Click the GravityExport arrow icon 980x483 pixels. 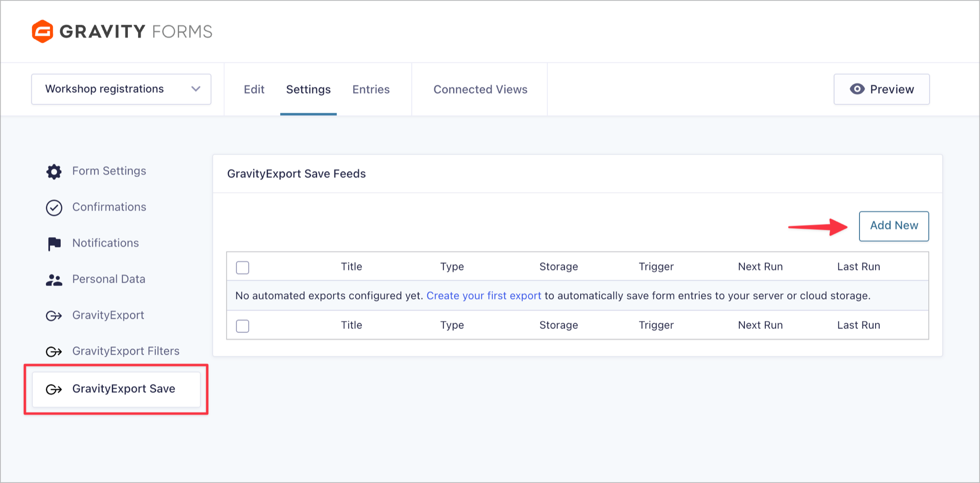pos(54,315)
